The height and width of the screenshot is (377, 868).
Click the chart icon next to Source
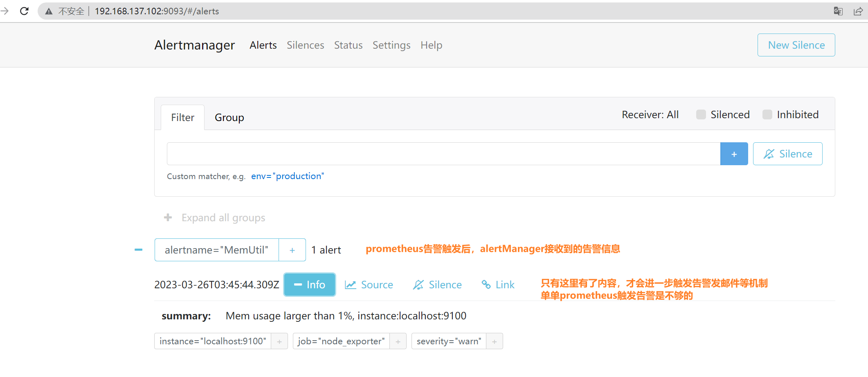[351, 285]
